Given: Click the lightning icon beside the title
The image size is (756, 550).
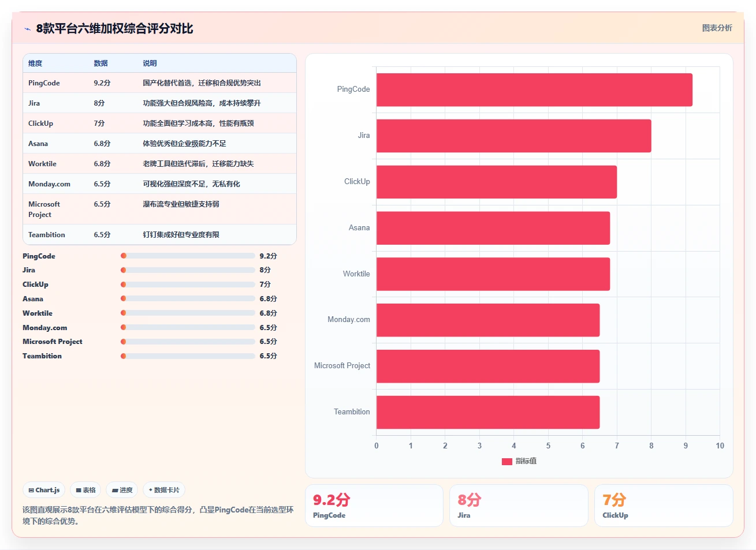Looking at the screenshot, I should (27, 29).
